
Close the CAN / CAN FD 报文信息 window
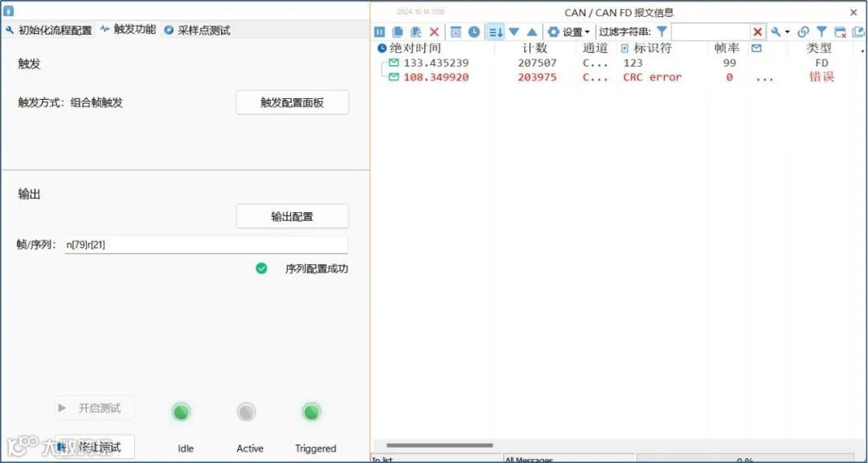click(x=853, y=12)
